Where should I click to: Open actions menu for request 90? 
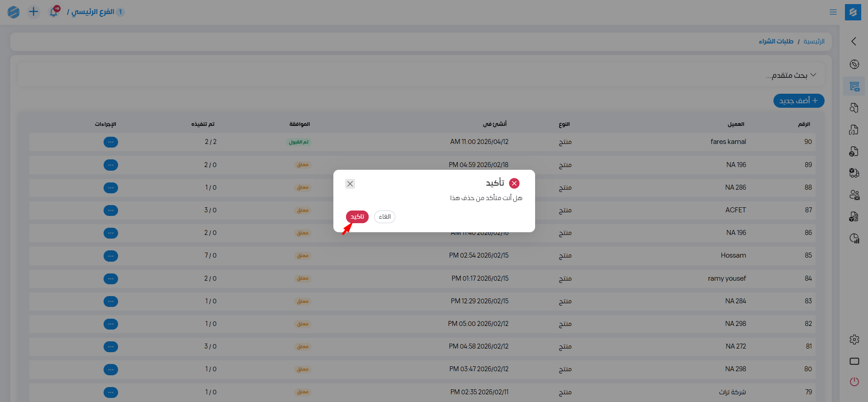pos(111,142)
